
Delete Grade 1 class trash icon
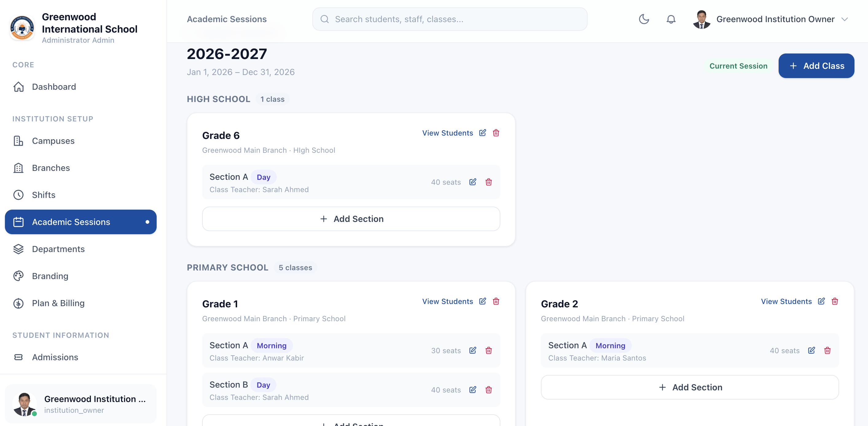(496, 301)
